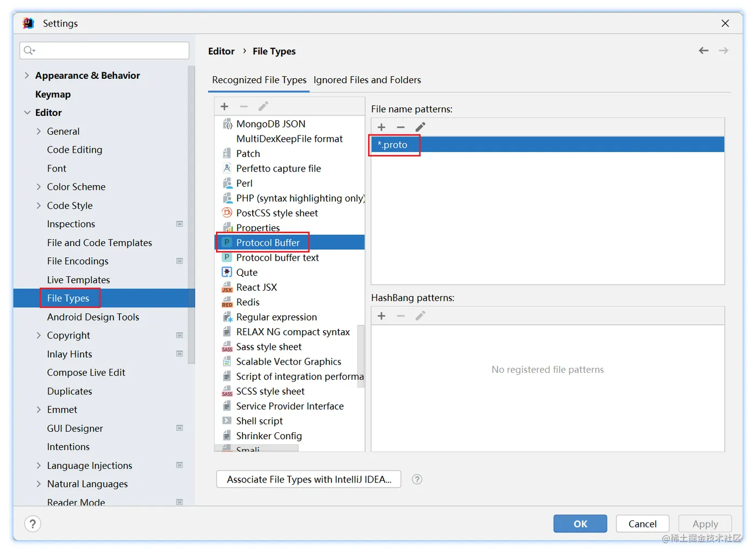Select Perfetto capture file type

coord(279,168)
